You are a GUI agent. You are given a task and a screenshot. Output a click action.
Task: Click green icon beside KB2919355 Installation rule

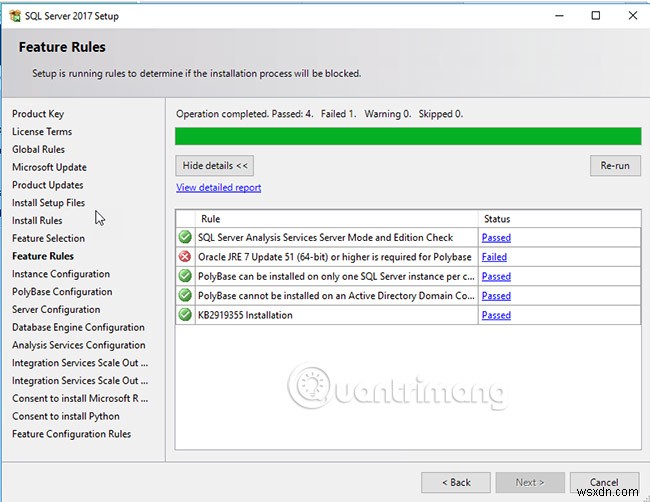(185, 315)
